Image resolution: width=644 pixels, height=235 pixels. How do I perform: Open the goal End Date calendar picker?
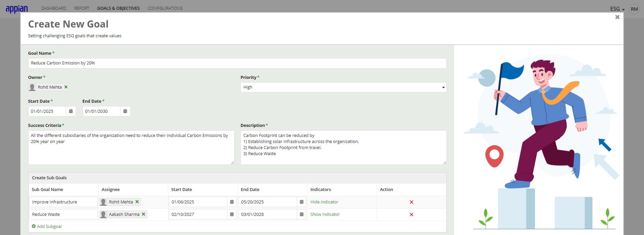click(125, 111)
